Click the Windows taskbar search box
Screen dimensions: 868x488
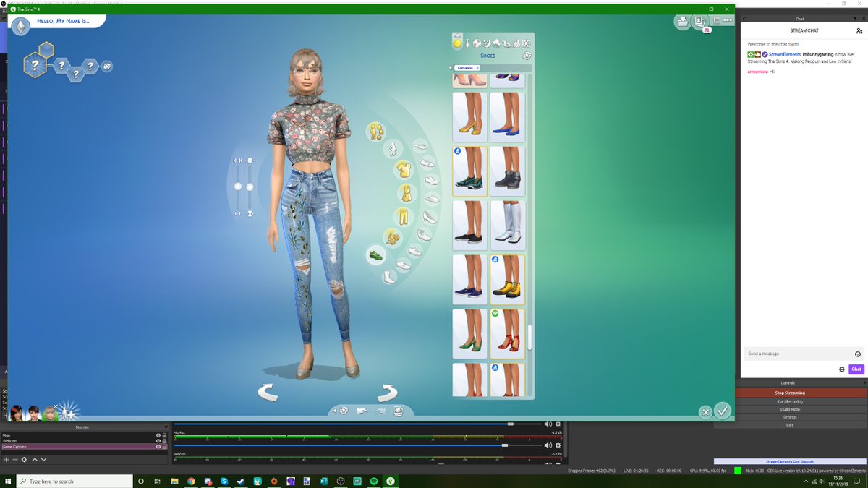(75, 481)
